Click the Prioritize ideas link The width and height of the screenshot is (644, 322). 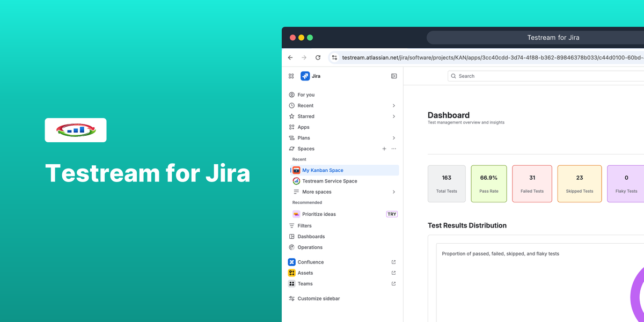point(319,214)
